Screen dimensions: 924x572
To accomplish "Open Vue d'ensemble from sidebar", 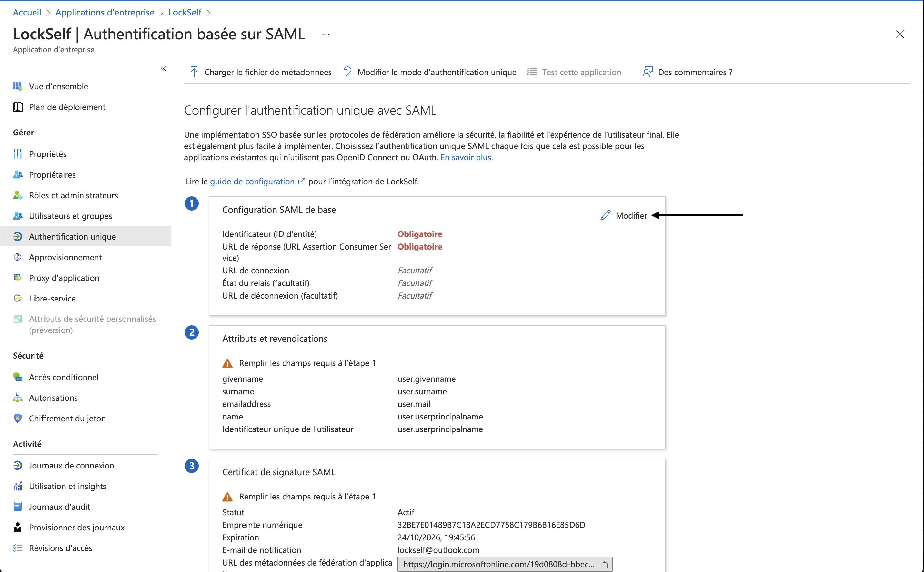I will point(59,86).
